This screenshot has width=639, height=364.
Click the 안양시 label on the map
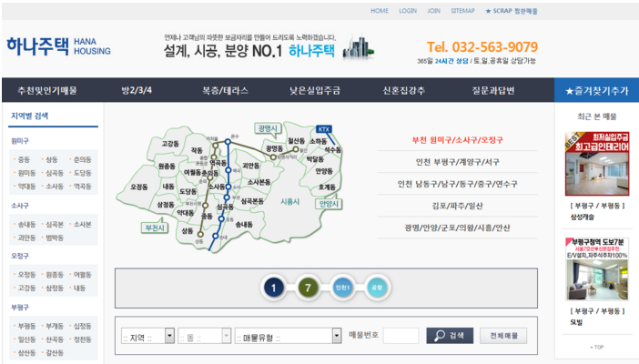pos(329,204)
